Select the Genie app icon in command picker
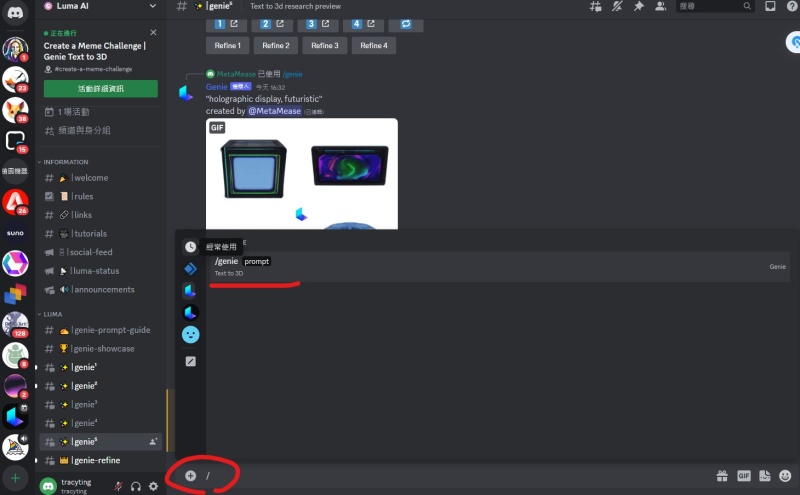This screenshot has width=800, height=495. (x=190, y=290)
